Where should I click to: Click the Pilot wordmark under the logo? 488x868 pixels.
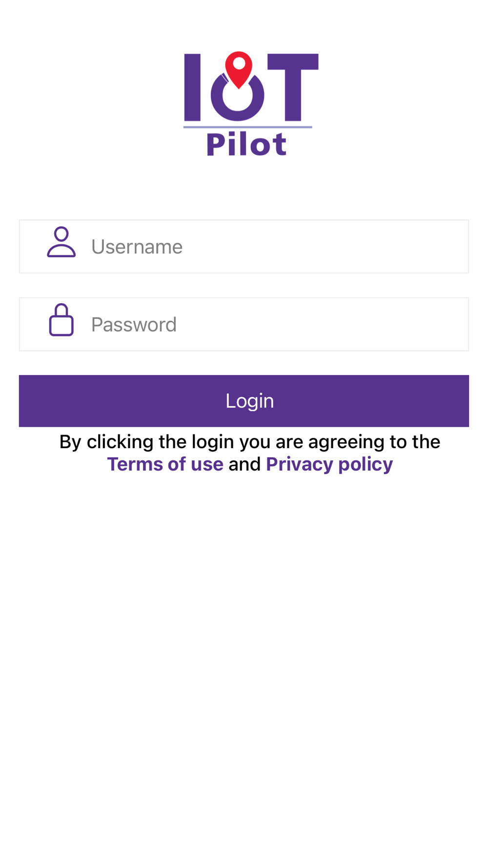246,144
